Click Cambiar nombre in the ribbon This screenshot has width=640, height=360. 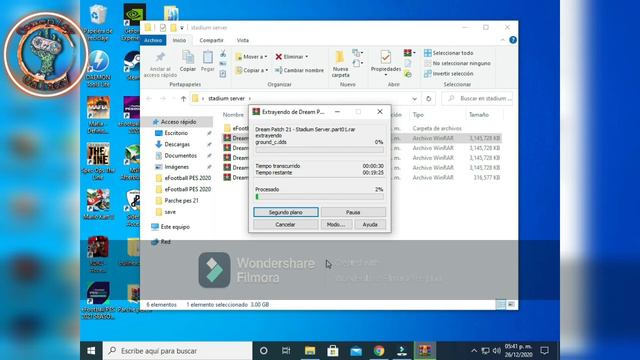(x=299, y=70)
